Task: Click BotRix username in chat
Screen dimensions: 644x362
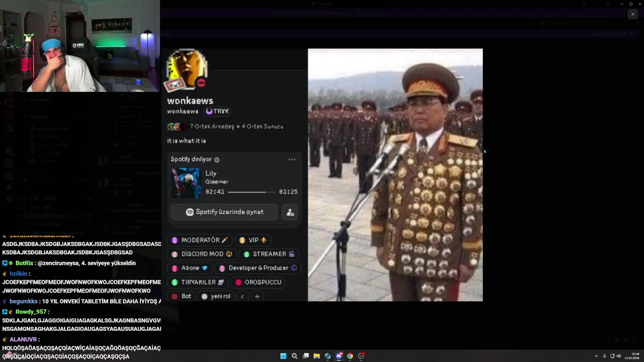Action: click(25, 263)
